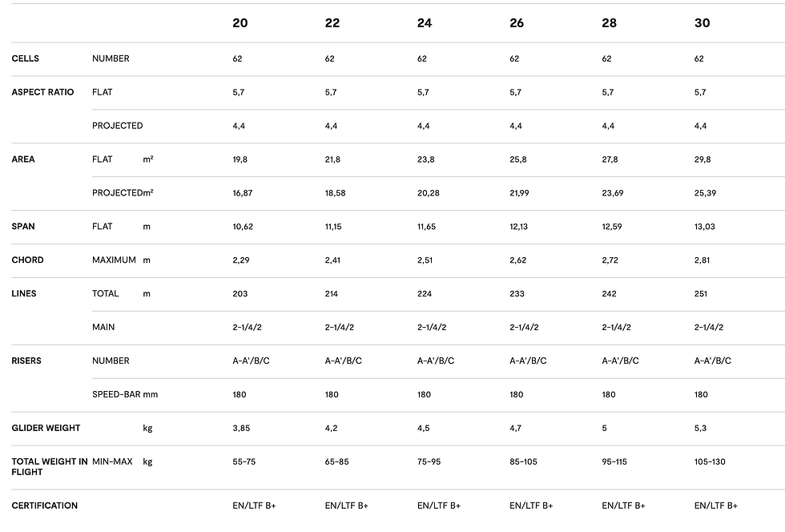Select the size 26 column header
This screenshot has height=532, width=785.
[517, 23]
